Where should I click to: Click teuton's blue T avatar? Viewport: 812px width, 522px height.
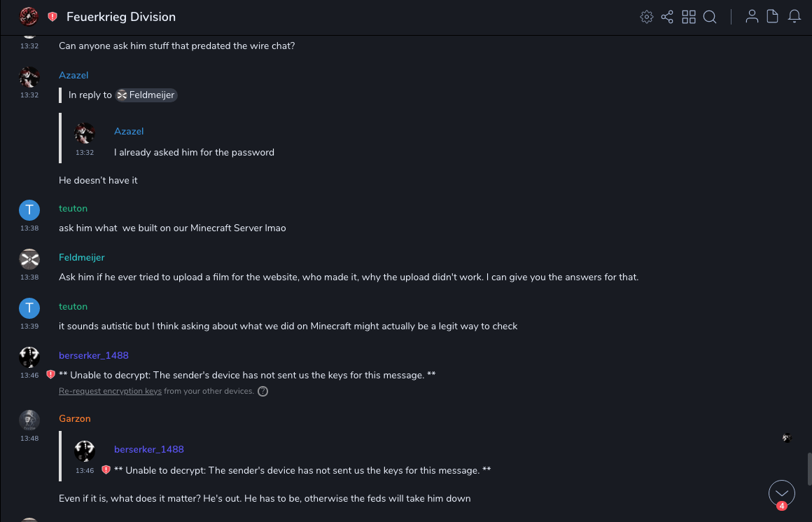point(29,210)
